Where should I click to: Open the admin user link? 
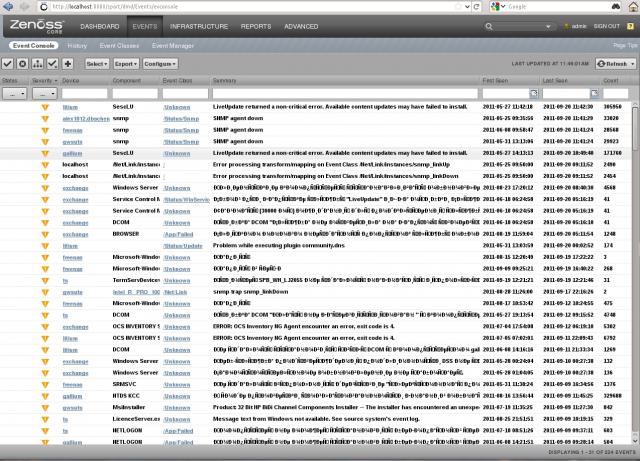pyautogui.click(x=579, y=26)
